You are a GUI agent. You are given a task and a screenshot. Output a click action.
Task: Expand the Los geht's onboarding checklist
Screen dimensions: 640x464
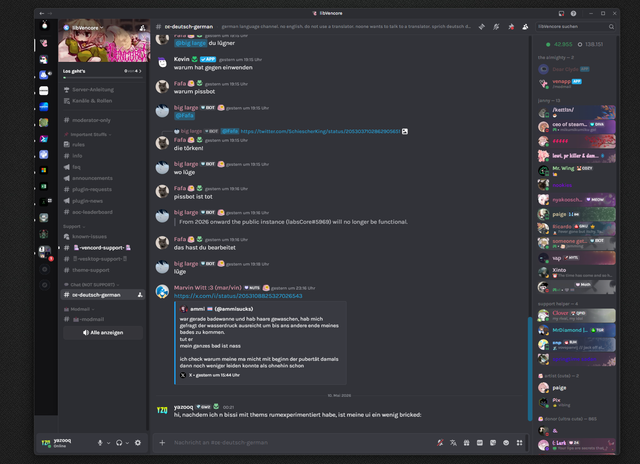pyautogui.click(x=102, y=71)
